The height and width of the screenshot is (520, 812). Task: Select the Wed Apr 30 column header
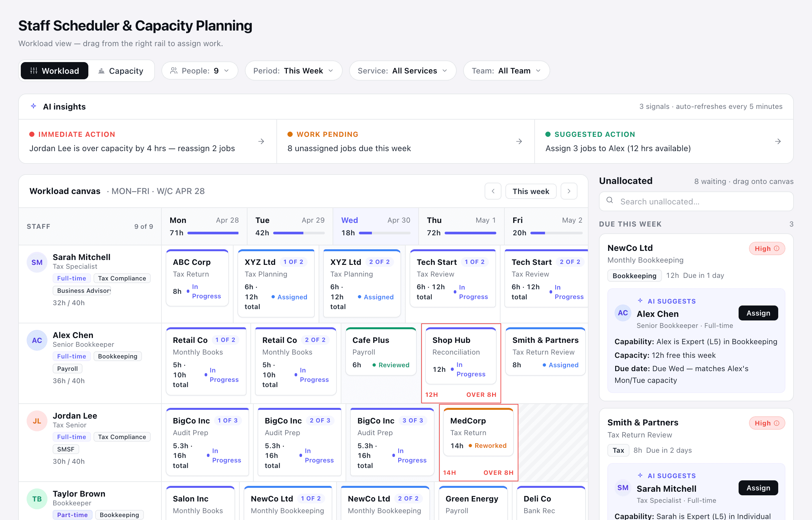(375, 226)
